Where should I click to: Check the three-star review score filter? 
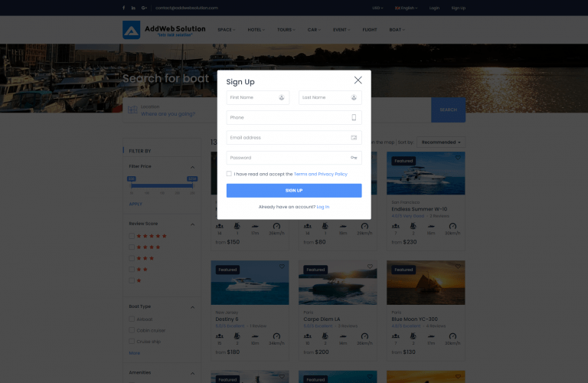pyautogui.click(x=132, y=258)
